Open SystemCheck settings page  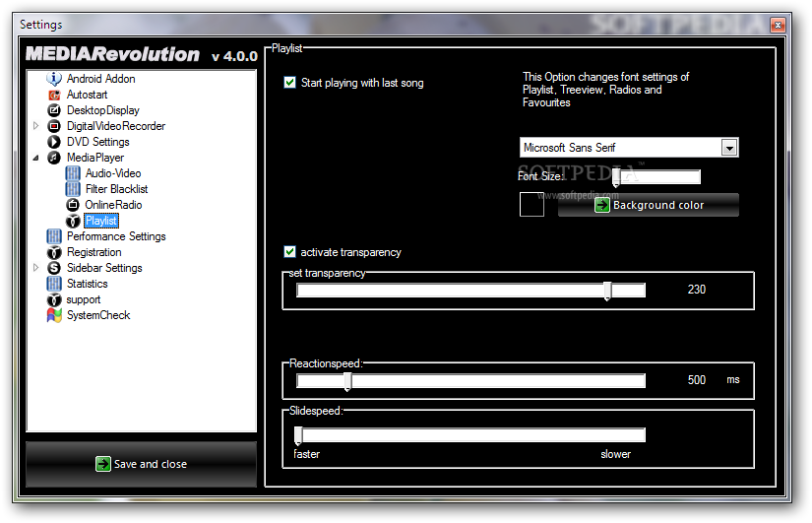coord(98,315)
